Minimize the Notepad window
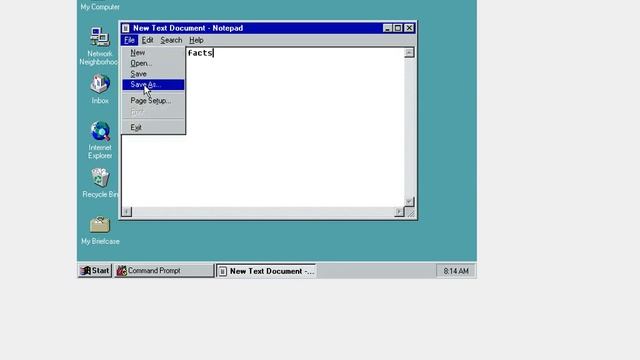 point(387,28)
